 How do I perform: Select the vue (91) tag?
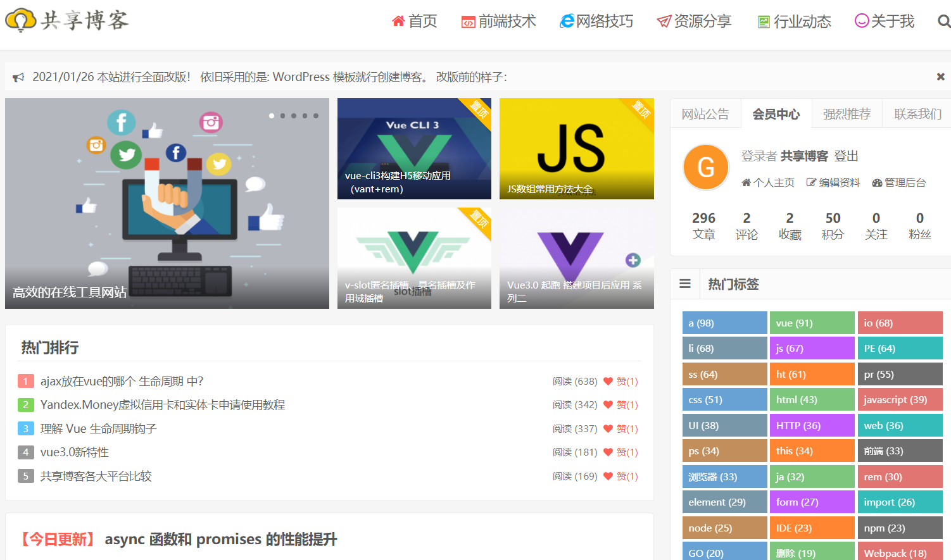pyautogui.click(x=812, y=323)
